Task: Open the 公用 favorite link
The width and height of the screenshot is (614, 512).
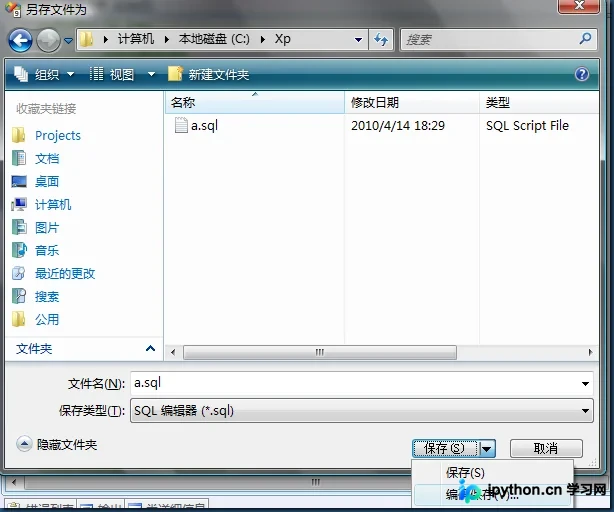Action: point(47,320)
